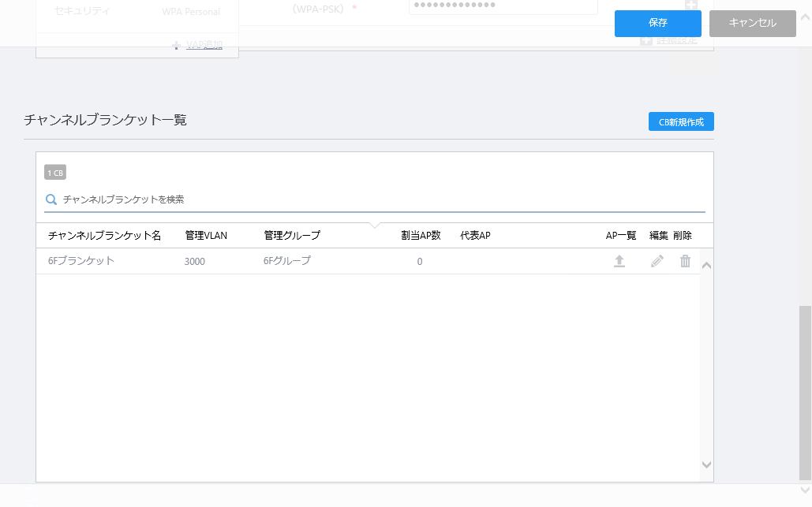812x507 pixels.
Task: Click table list scroll down arrow
Action: 706,464
